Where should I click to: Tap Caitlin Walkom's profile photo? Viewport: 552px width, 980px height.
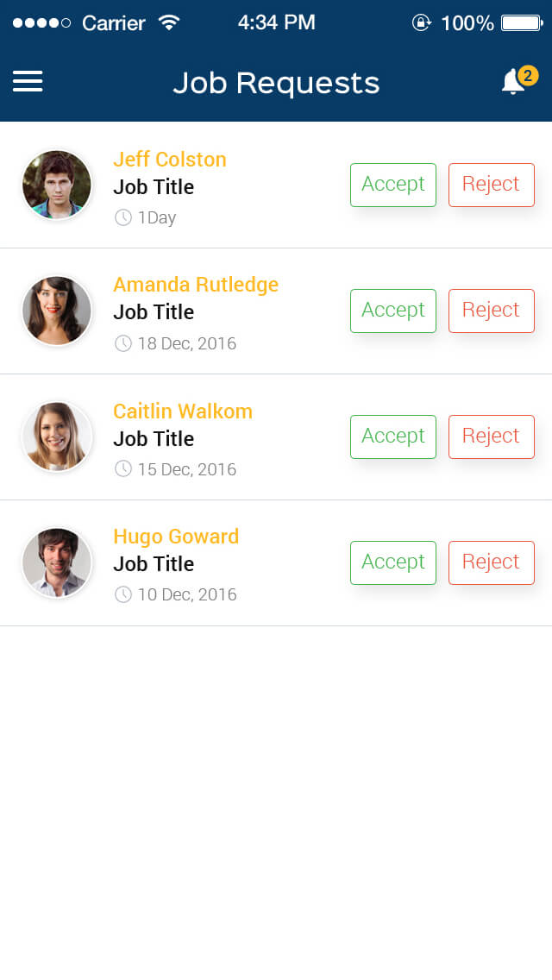(57, 437)
